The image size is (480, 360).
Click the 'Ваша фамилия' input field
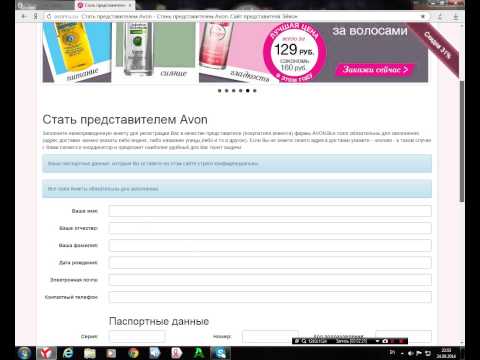tap(270, 245)
